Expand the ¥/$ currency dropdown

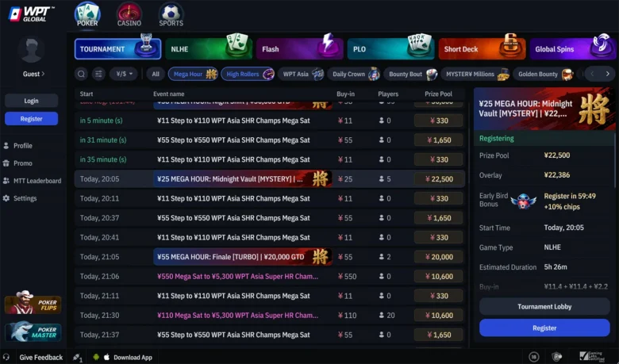[x=124, y=74]
